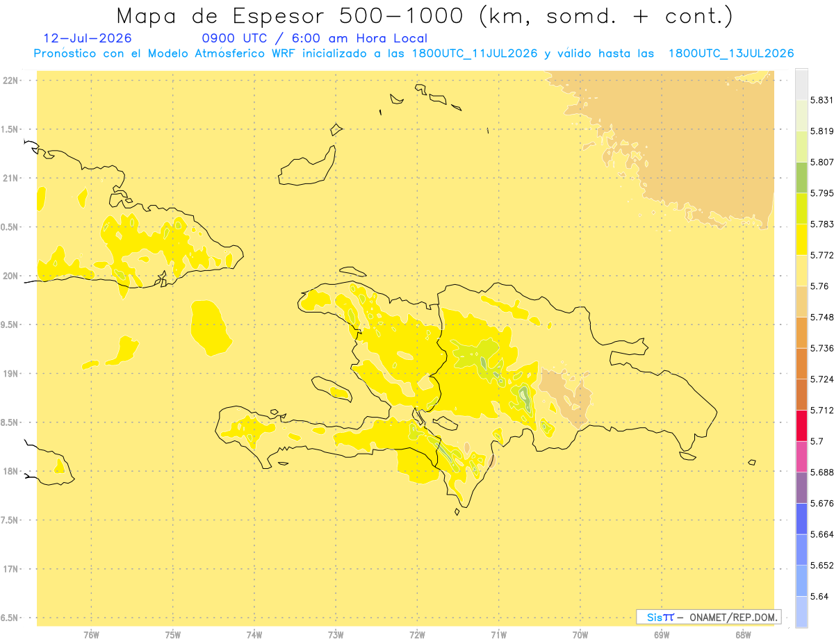The width and height of the screenshot is (834, 644).
Task: Click the legend value '5.807'
Action: point(821,162)
